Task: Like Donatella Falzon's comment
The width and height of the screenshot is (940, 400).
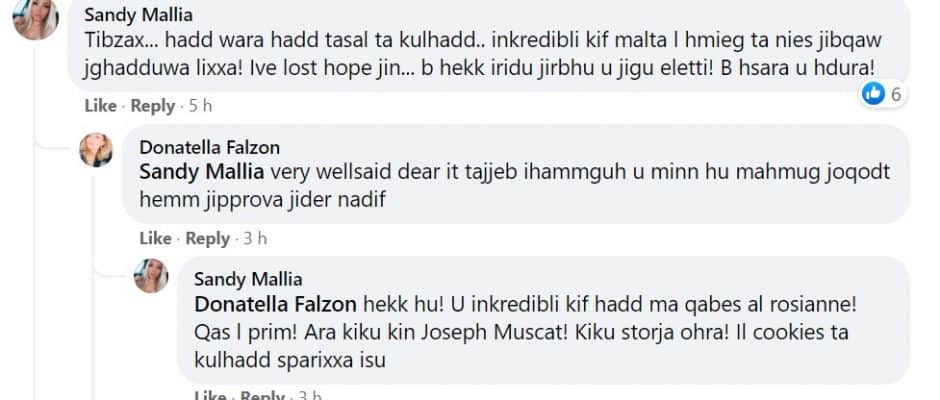Action: coord(155,239)
